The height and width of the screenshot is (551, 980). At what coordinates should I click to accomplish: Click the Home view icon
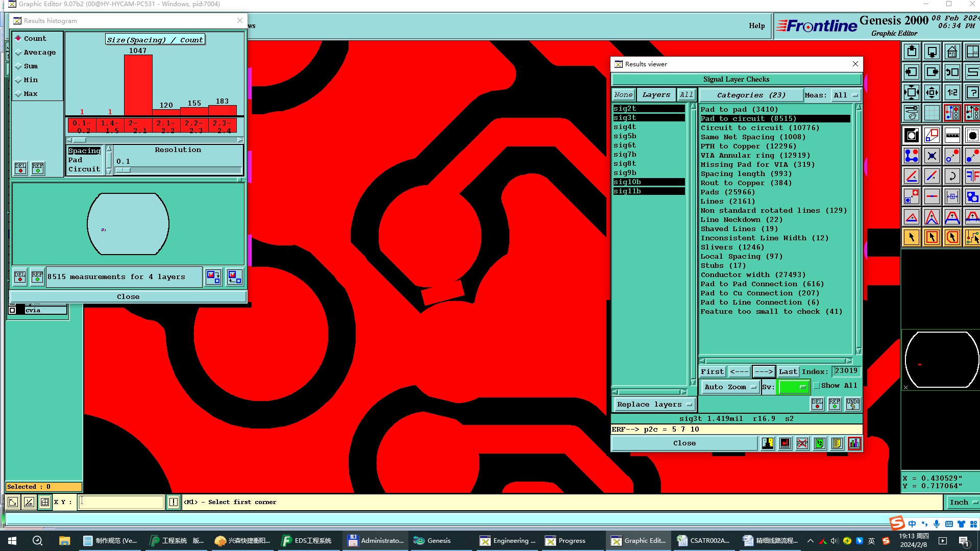pos(952,52)
